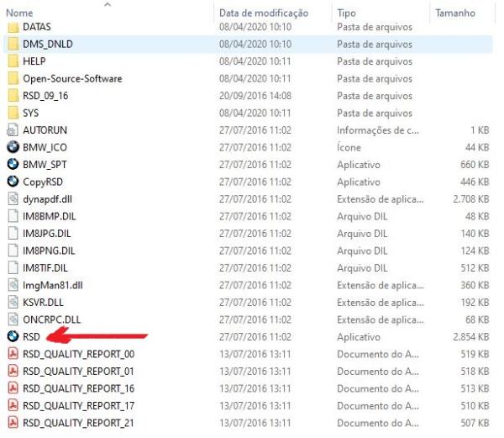Click the IM8BMP.DIL file icon
504x438 pixels.
click(13, 216)
